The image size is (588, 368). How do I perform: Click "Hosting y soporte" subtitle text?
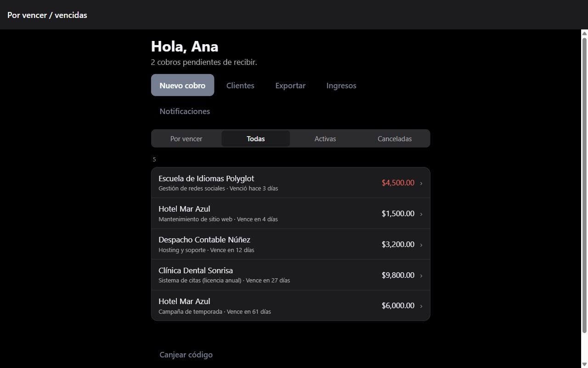pyautogui.click(x=182, y=250)
